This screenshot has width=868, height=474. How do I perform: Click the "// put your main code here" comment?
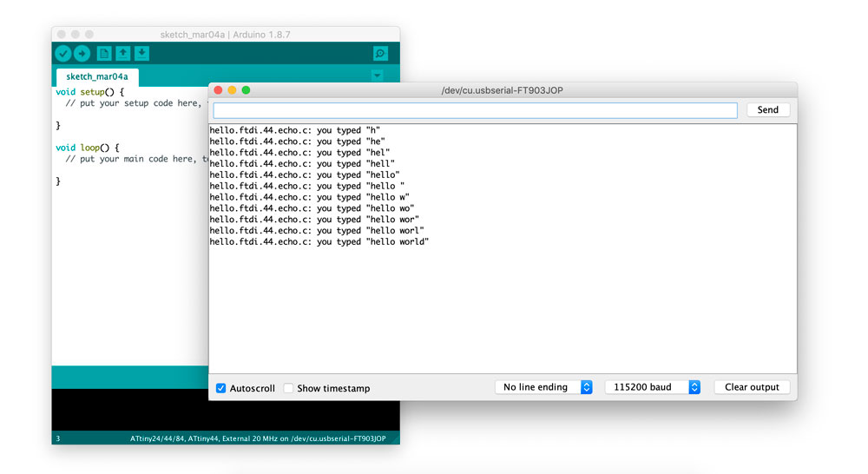point(131,159)
